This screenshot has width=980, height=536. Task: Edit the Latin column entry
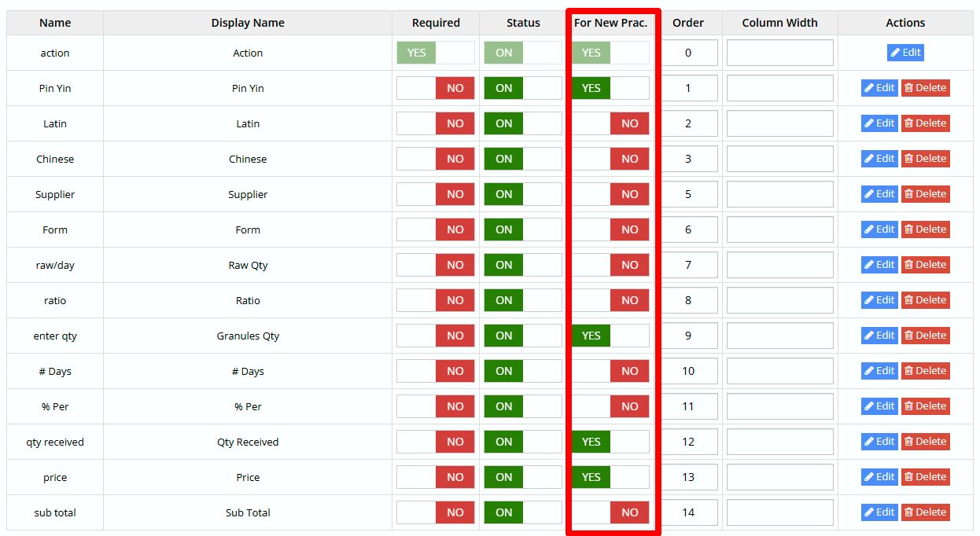[x=879, y=123]
